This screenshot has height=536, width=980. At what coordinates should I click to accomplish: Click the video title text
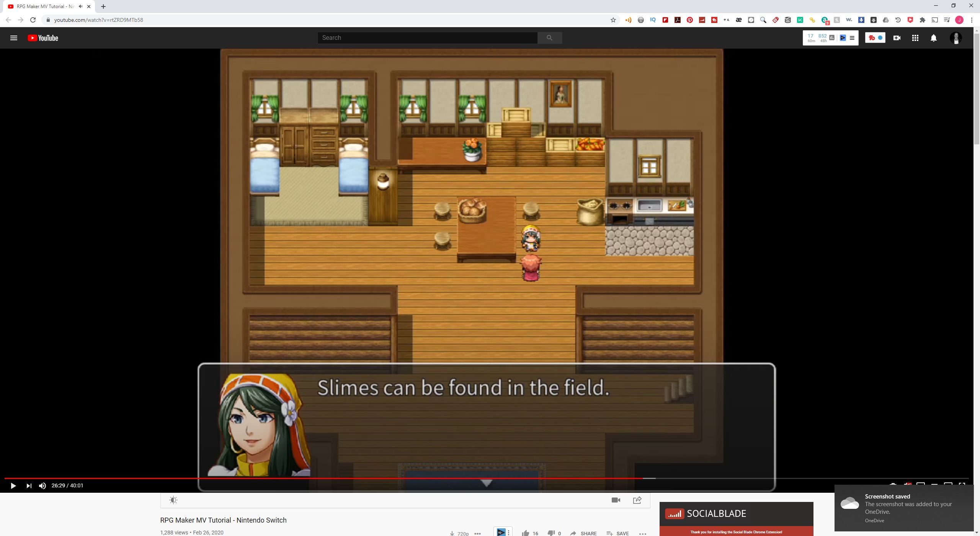(x=223, y=520)
